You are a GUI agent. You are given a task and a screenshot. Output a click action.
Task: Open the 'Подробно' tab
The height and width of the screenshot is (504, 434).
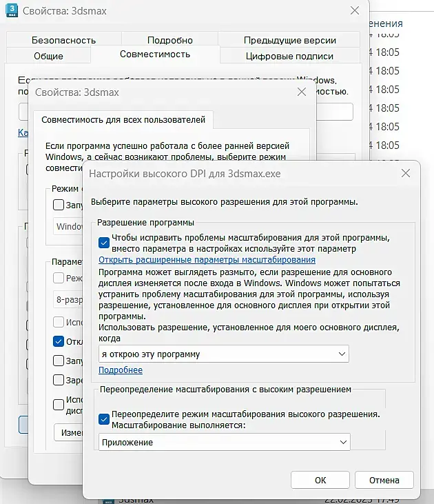click(x=170, y=40)
